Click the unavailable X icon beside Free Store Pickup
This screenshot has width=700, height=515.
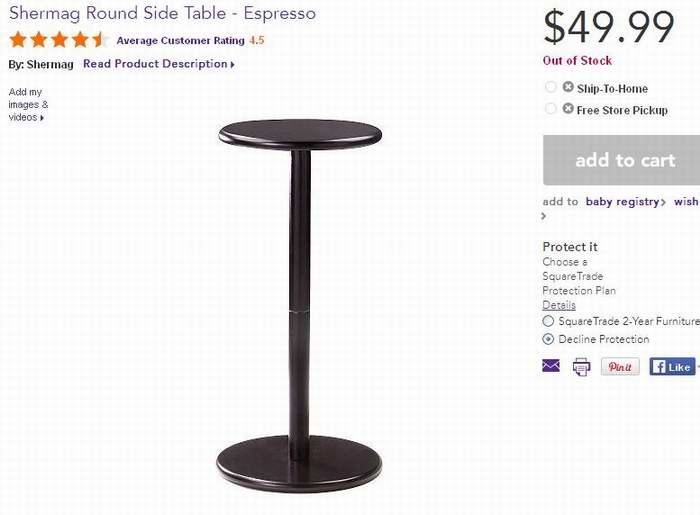point(568,109)
